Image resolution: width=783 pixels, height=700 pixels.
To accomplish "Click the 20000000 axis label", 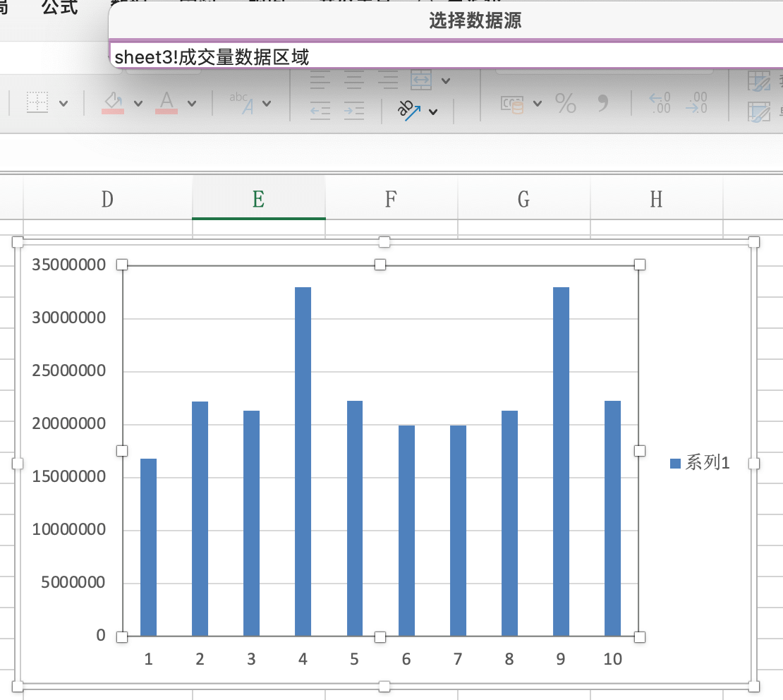I will tap(69, 423).
